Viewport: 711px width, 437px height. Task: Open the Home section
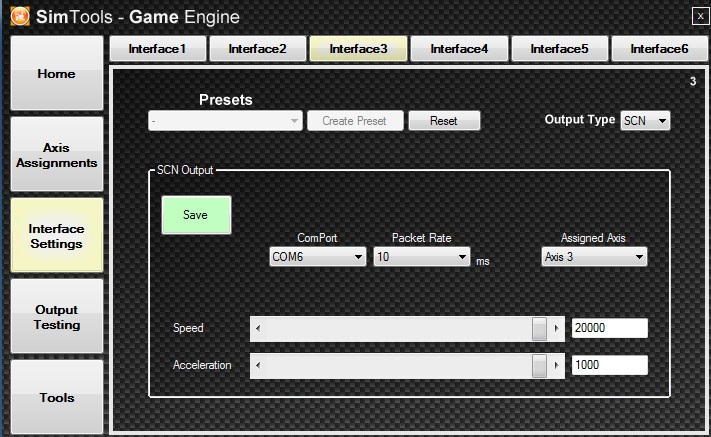[x=57, y=73]
